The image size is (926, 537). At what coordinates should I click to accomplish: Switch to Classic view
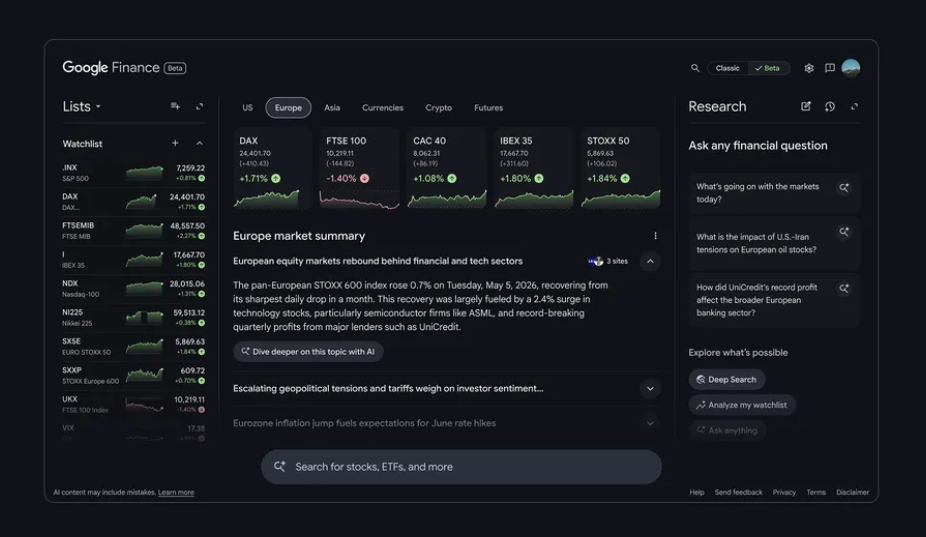pos(728,69)
